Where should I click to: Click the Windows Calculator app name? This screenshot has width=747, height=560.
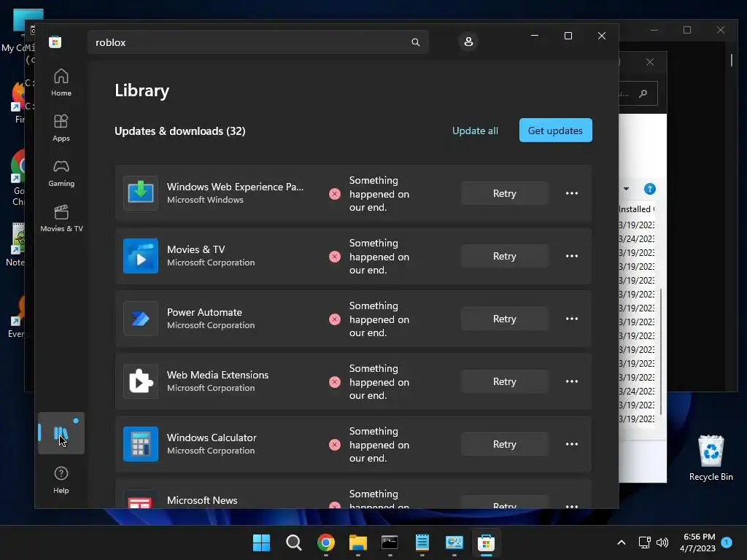click(212, 437)
